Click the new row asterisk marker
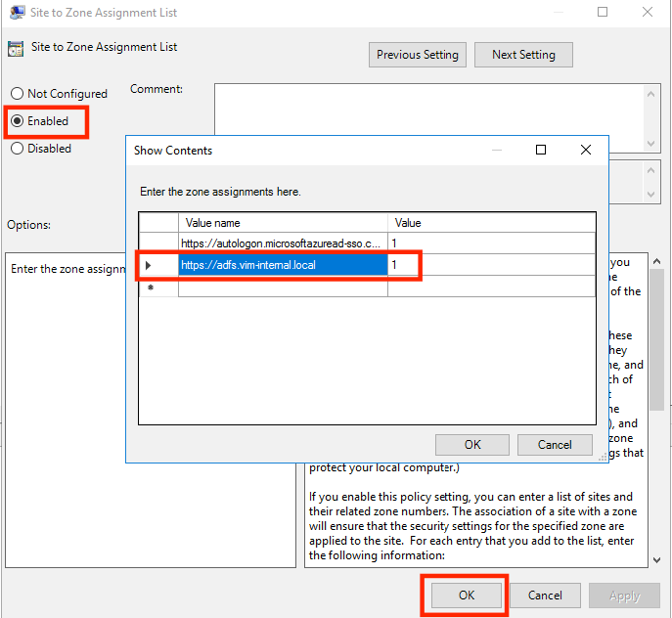Viewport: 672px width, 618px height. click(x=150, y=287)
